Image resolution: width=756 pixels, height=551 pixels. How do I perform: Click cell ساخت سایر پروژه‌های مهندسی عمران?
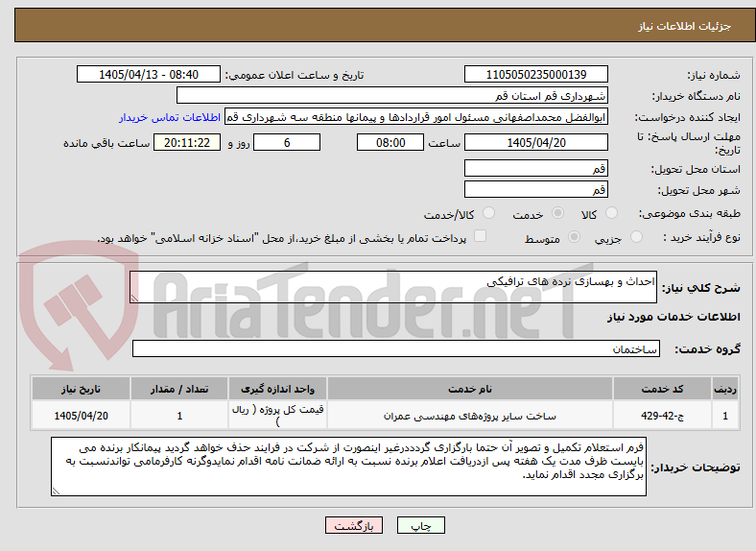pyautogui.click(x=470, y=416)
